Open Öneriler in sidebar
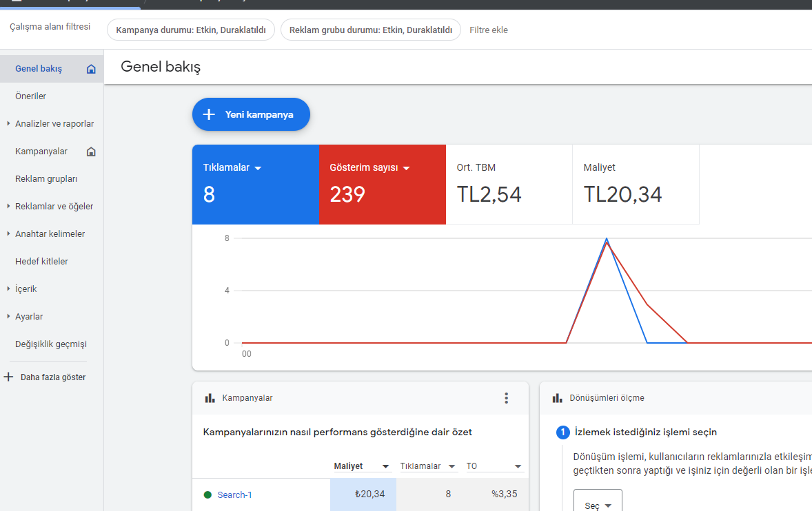812x511 pixels. [x=30, y=96]
